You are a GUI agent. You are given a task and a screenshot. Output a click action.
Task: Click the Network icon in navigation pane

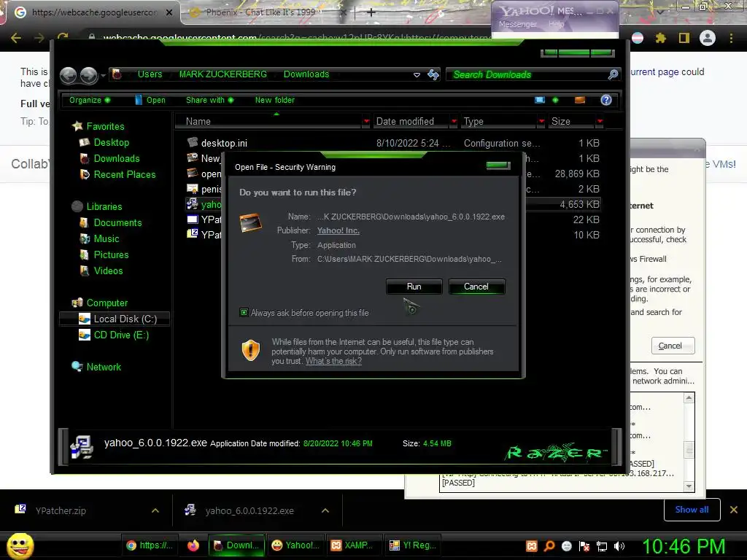coord(77,367)
